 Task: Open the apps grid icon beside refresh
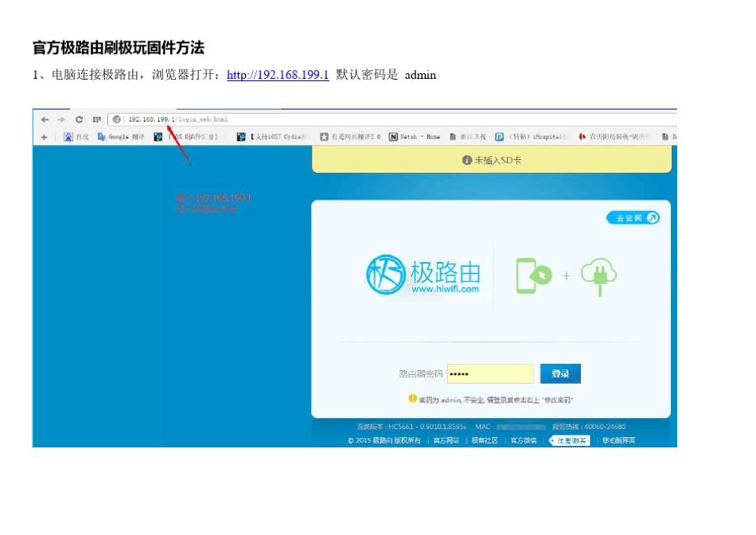[x=97, y=119]
